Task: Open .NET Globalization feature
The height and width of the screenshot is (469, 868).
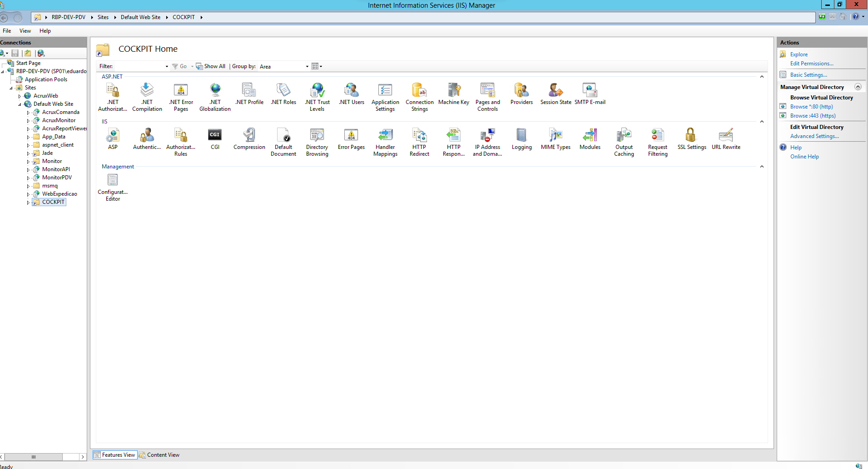Action: coord(215,97)
